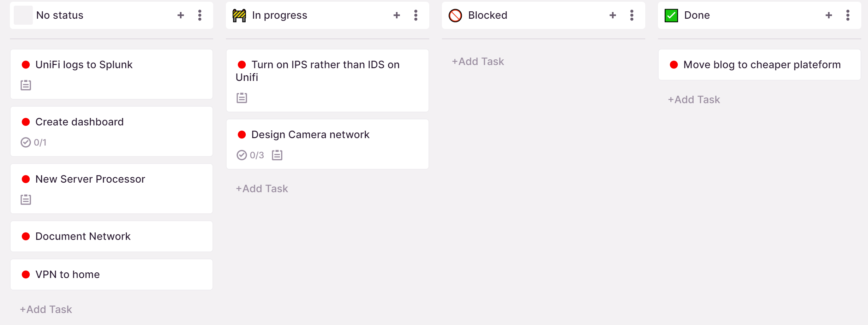
Task: Click the plus icon in Blocked column header
Action: 613,15
